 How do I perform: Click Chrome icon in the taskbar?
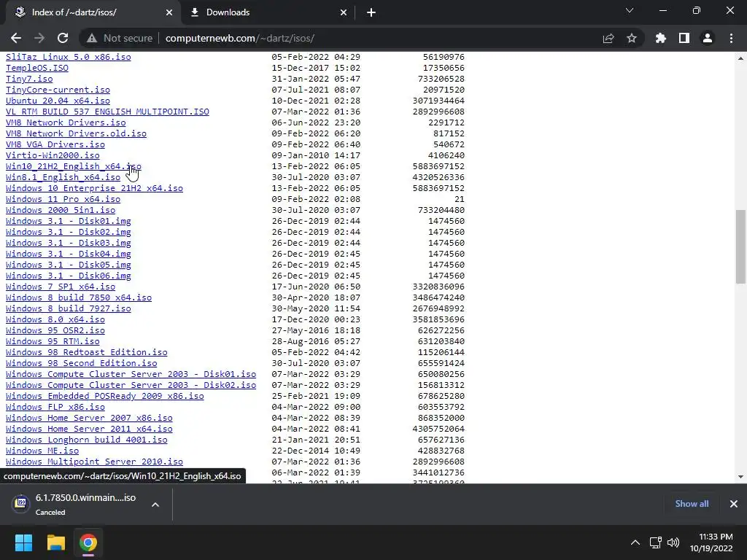coord(88,542)
